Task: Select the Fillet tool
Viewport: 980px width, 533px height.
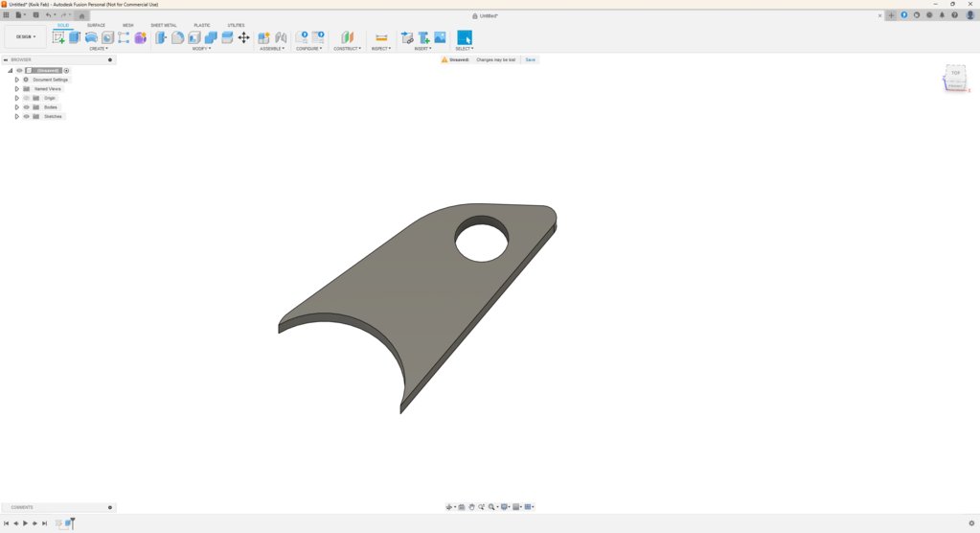Action: pos(177,37)
